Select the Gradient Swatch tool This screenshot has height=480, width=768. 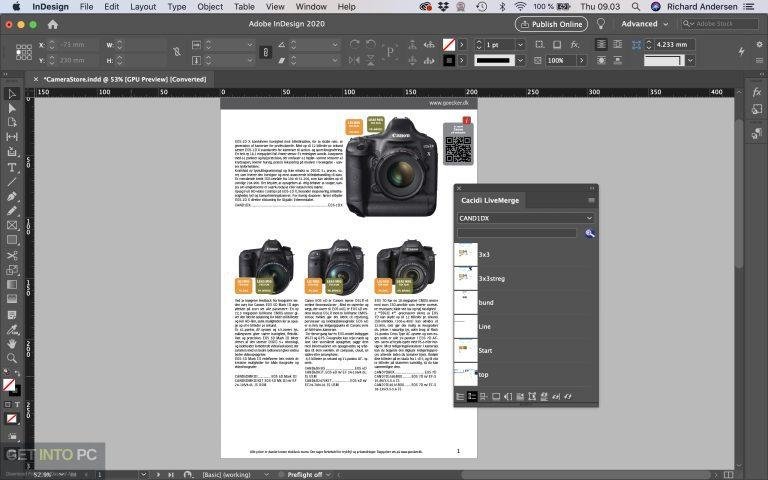(x=12, y=284)
